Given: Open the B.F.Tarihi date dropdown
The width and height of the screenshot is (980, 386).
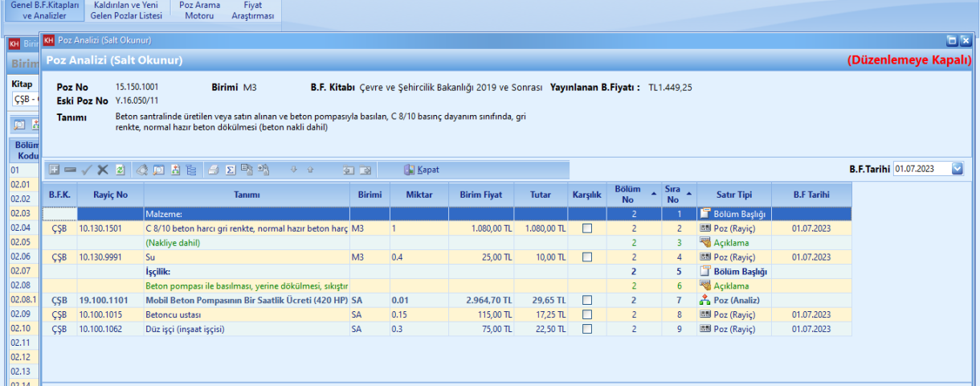Looking at the screenshot, I should click(957, 169).
